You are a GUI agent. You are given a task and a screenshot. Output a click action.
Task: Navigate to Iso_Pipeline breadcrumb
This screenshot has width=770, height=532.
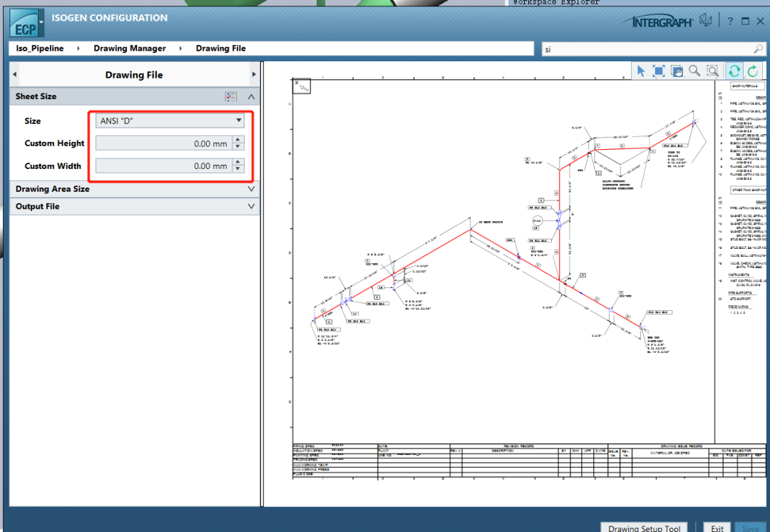coord(40,48)
